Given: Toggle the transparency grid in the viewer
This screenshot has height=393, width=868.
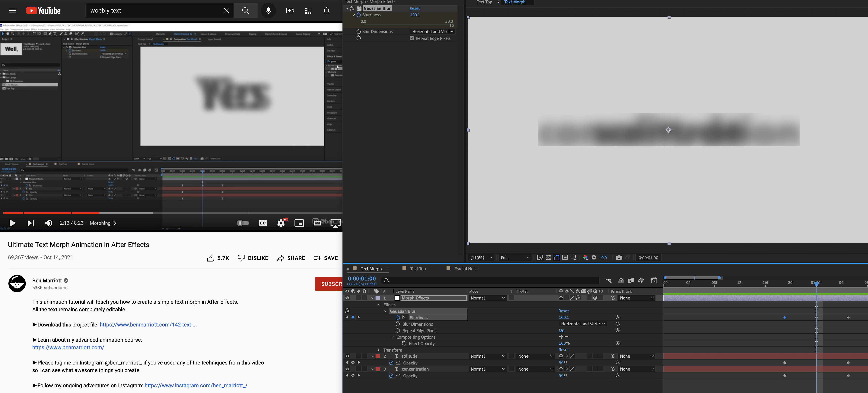Looking at the screenshot, I should coord(548,257).
